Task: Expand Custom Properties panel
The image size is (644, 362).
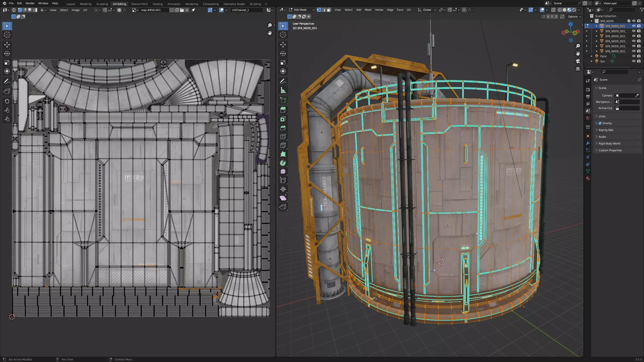Action: click(x=618, y=150)
